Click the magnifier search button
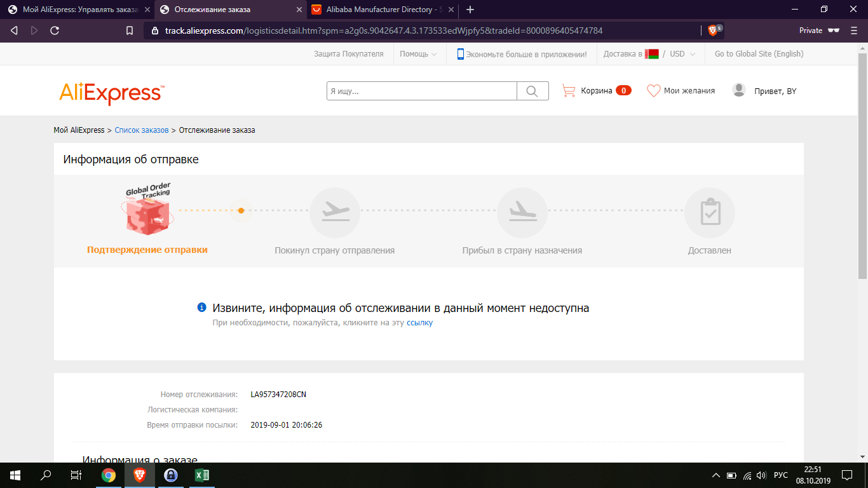The image size is (868, 488). point(532,91)
